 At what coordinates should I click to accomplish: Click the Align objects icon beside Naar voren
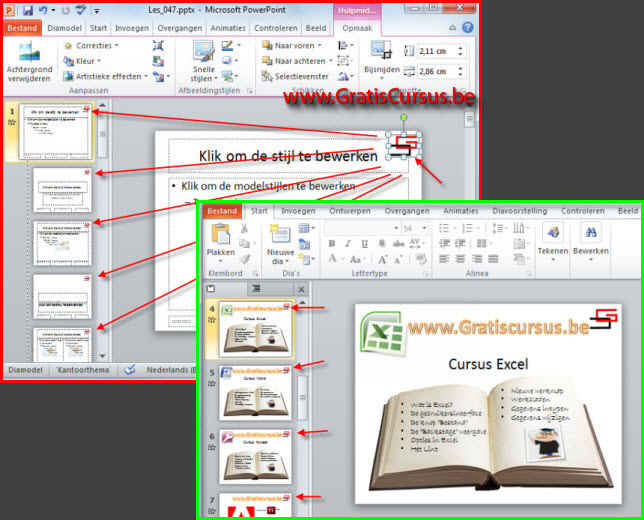[x=343, y=46]
